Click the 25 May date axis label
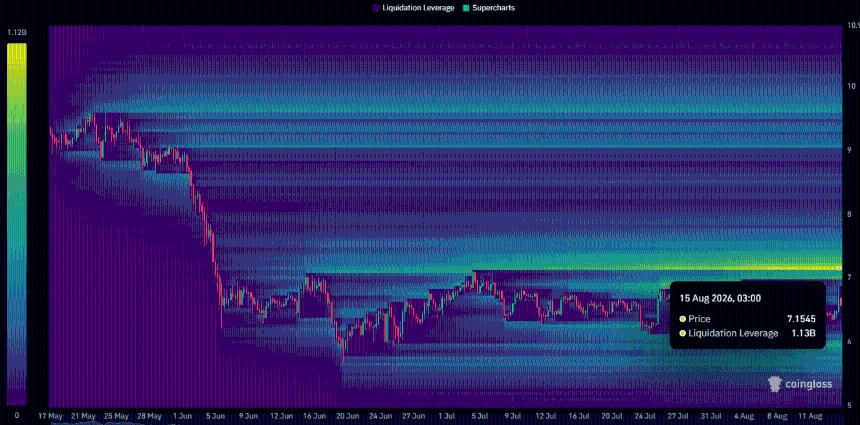 click(117, 417)
